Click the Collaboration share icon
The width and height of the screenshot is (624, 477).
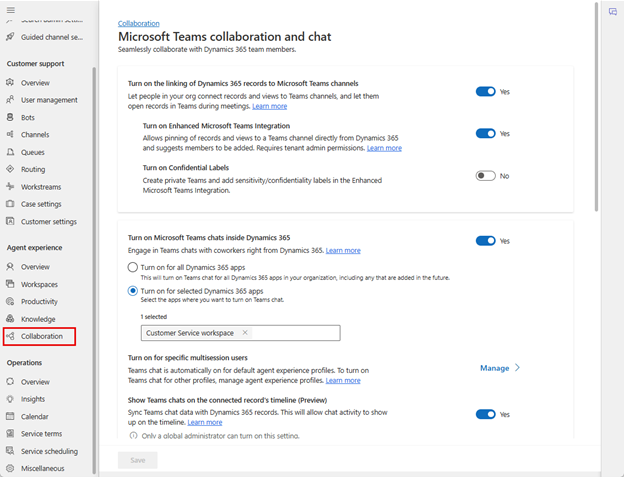point(10,336)
